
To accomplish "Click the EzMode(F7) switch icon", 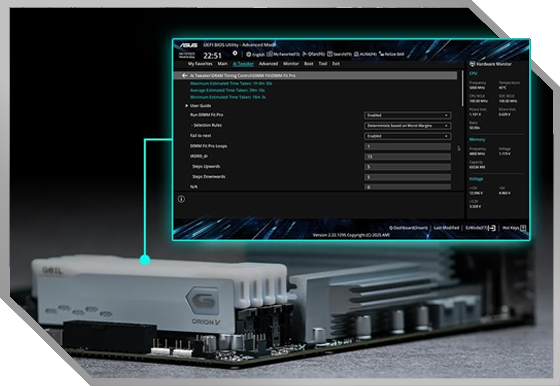I will pyautogui.click(x=492, y=228).
